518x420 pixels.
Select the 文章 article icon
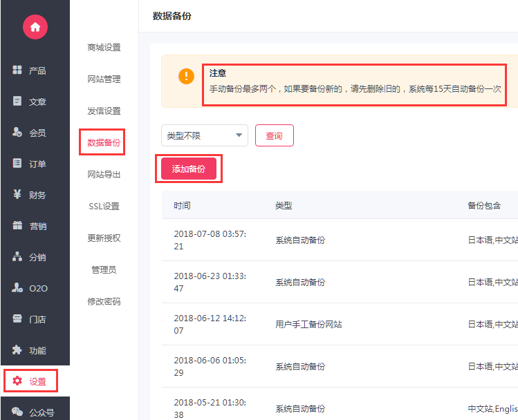tap(17, 102)
